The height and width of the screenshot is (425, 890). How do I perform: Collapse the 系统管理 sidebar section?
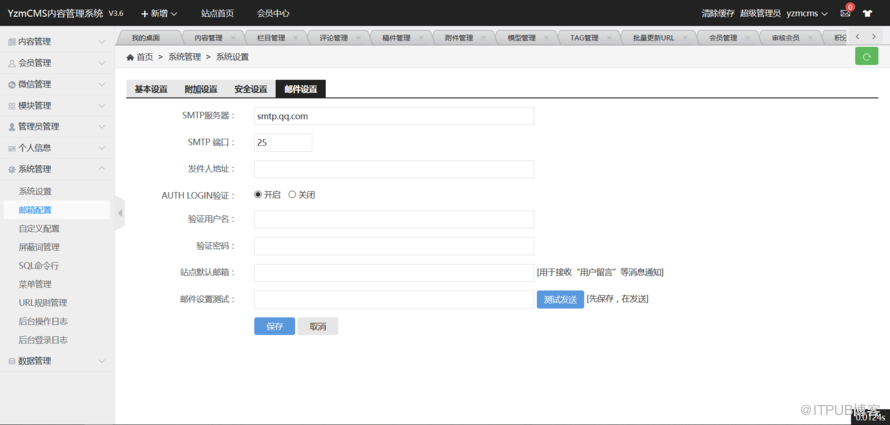[102, 169]
